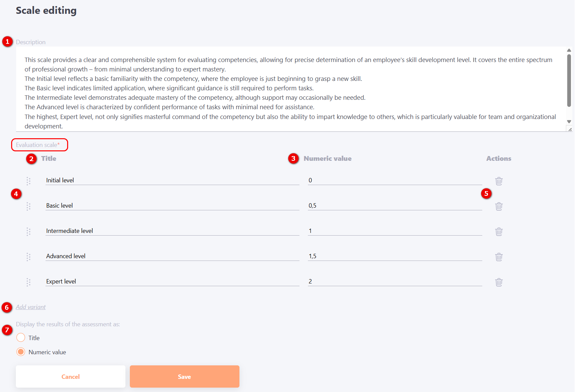576x392 pixels.
Task: Select Numeric value display option
Action: click(x=21, y=352)
